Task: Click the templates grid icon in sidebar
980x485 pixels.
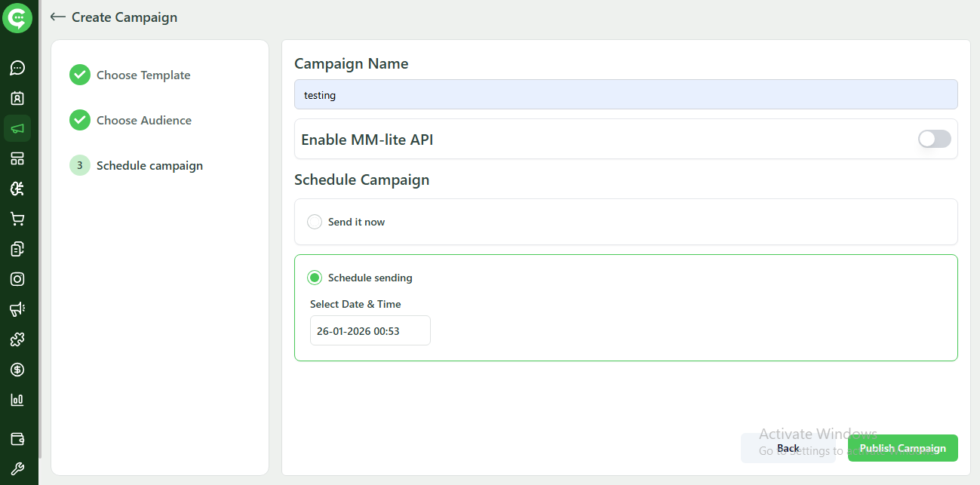Action: click(17, 158)
